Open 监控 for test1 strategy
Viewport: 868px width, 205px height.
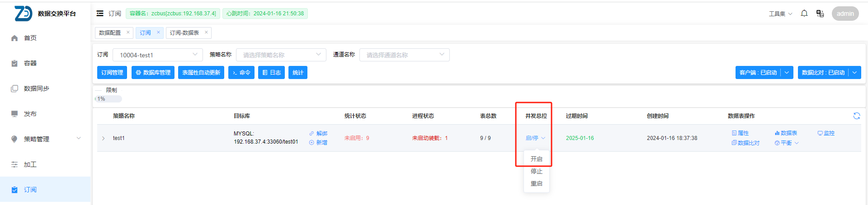pos(826,133)
